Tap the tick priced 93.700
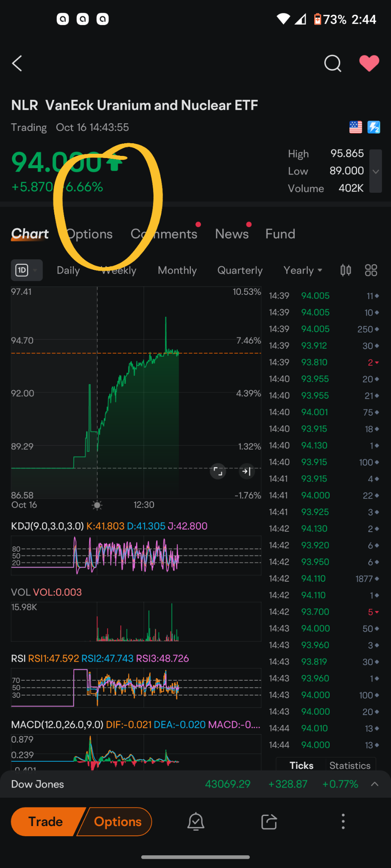The height and width of the screenshot is (868, 391). point(324,612)
